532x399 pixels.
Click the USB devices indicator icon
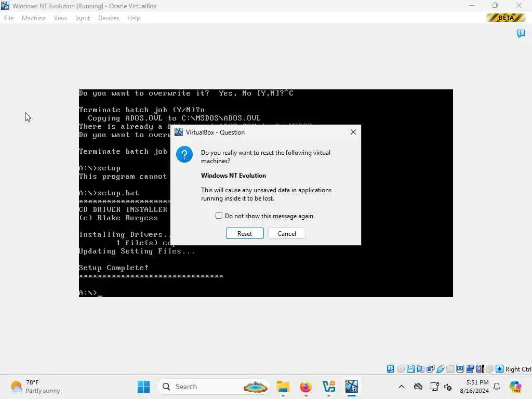(441, 369)
